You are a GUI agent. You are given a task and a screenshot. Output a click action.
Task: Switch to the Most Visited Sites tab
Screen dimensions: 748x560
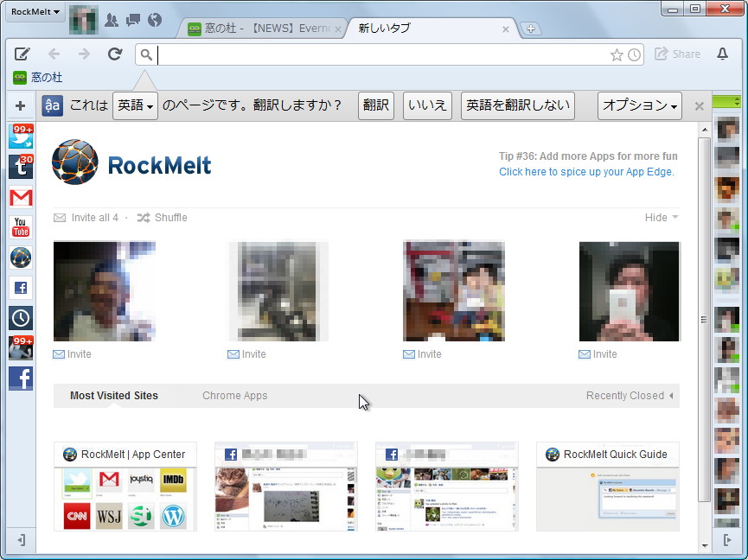(114, 396)
